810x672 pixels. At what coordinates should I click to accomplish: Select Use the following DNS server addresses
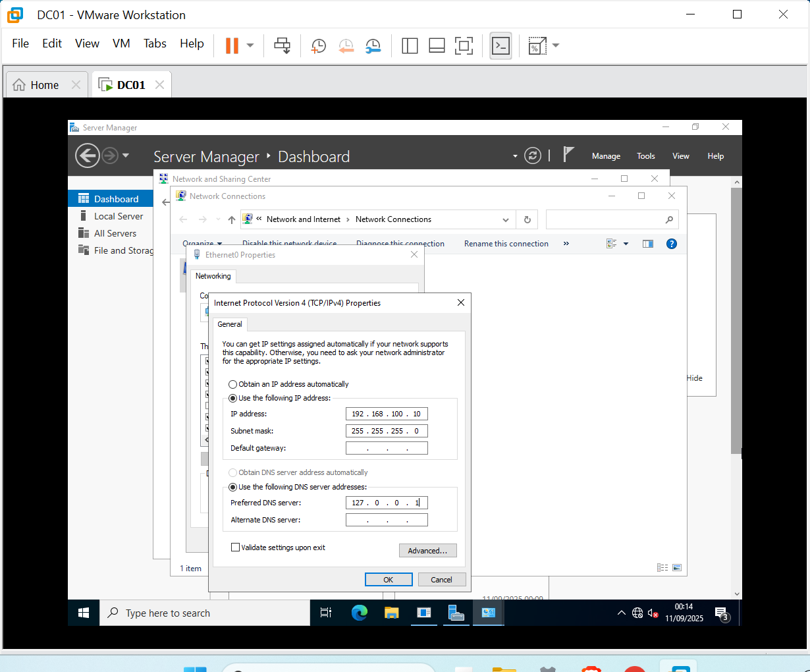click(232, 488)
